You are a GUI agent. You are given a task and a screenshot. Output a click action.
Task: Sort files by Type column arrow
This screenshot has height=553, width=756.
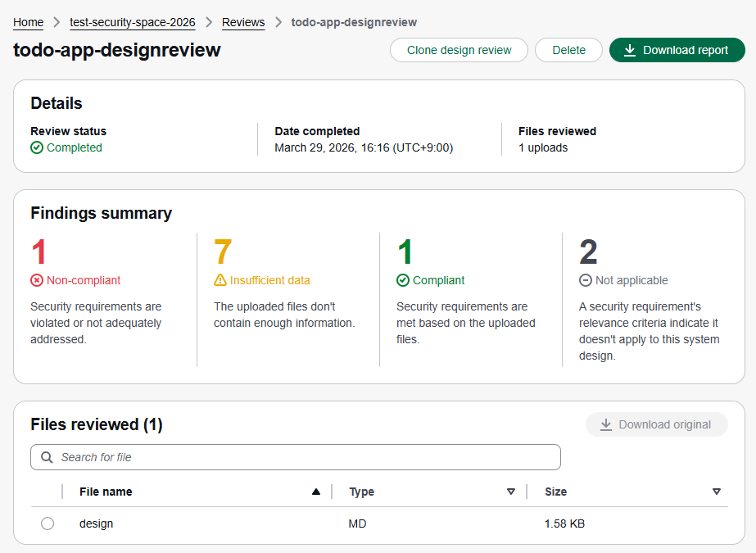511,492
